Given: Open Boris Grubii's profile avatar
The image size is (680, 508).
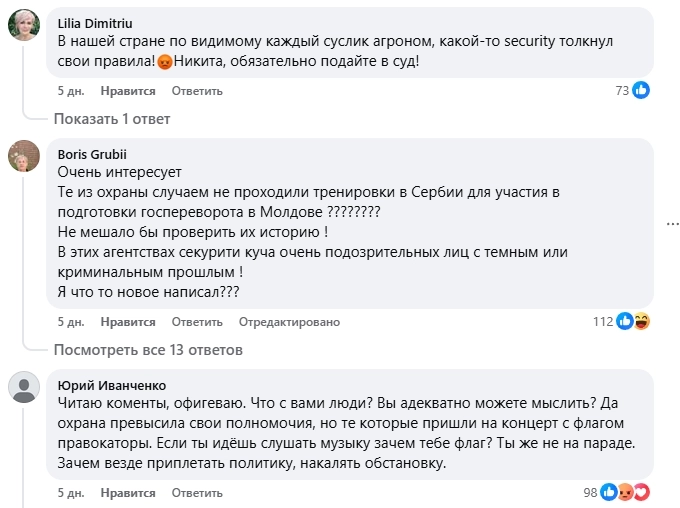Looking at the screenshot, I should tap(24, 156).
